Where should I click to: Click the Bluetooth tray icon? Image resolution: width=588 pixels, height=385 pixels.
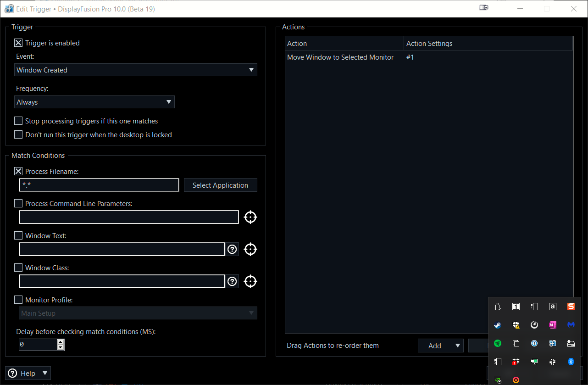[x=571, y=362]
